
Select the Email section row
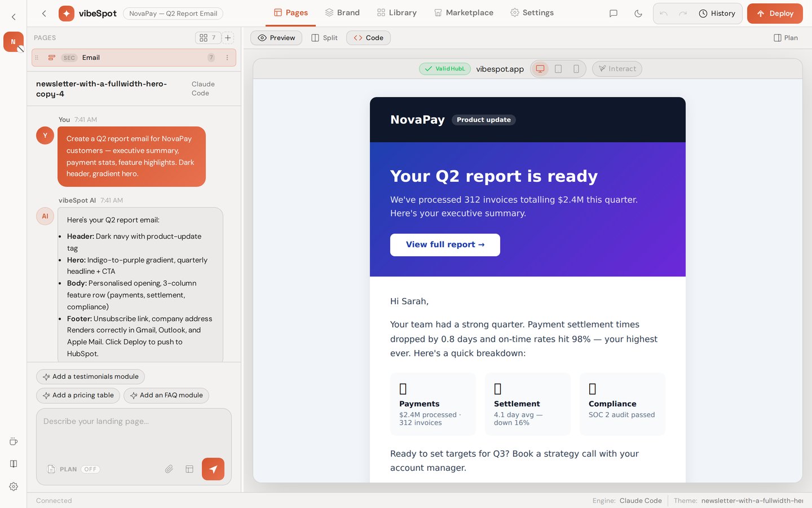tap(134, 58)
